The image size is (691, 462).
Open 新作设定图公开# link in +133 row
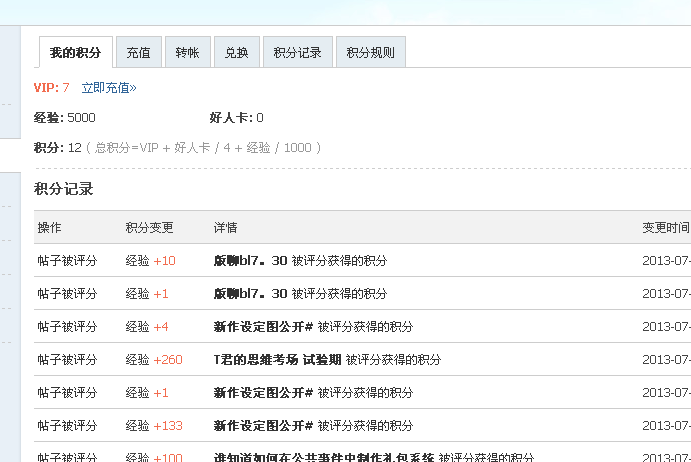coord(264,426)
